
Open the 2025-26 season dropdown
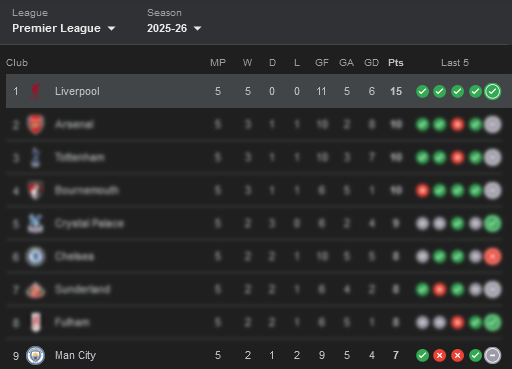[x=174, y=28]
